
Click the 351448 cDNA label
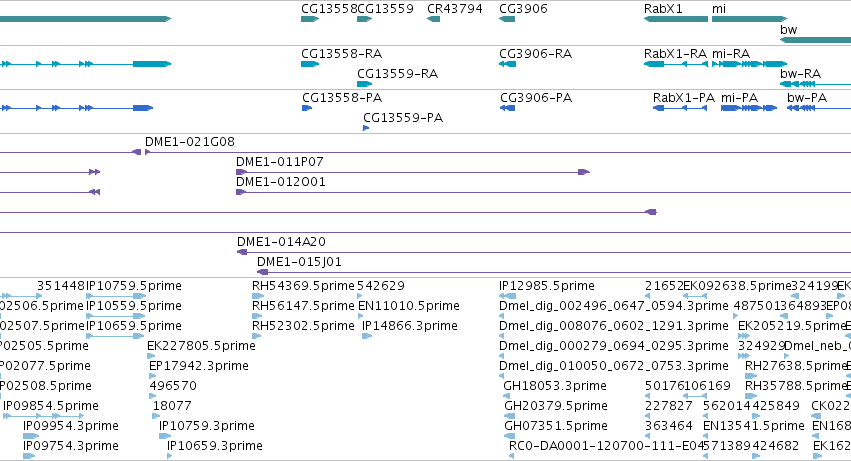[61, 286]
